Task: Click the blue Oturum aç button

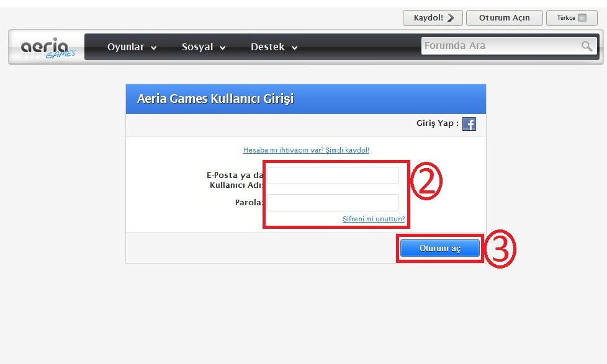Action: [x=440, y=248]
